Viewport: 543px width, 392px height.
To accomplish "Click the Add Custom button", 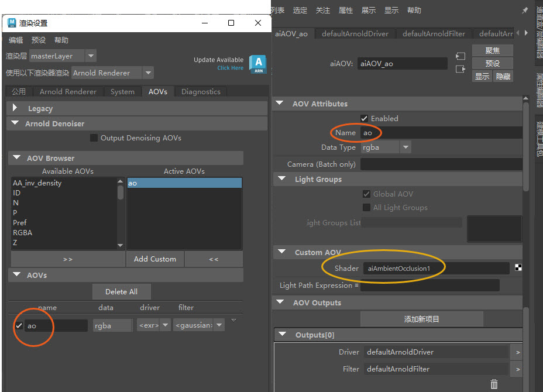I will (155, 259).
